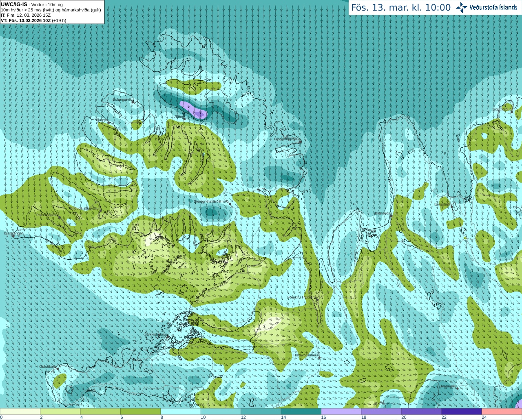Click the Bíldudalsflugvöllur station label
The image size is (522, 420).
[x=84, y=208]
